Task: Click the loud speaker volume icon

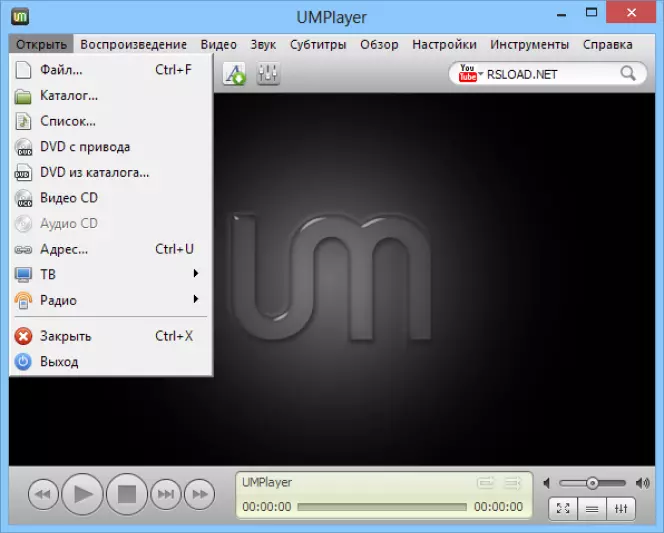Action: [x=642, y=483]
